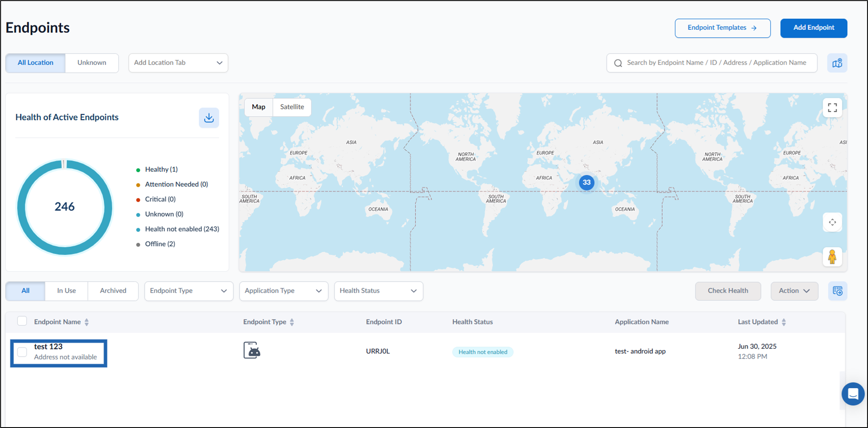
Task: Click the test- android app application name
Action: point(640,351)
